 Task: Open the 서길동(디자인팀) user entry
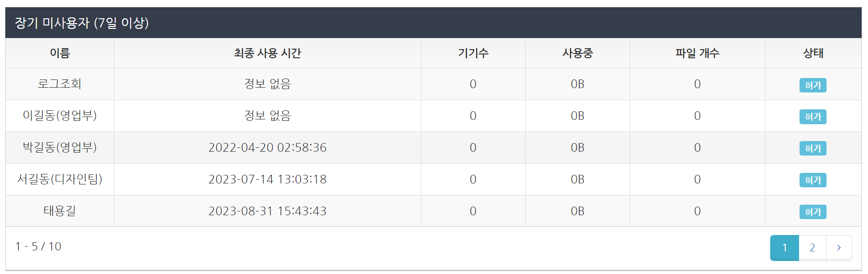[x=60, y=179]
